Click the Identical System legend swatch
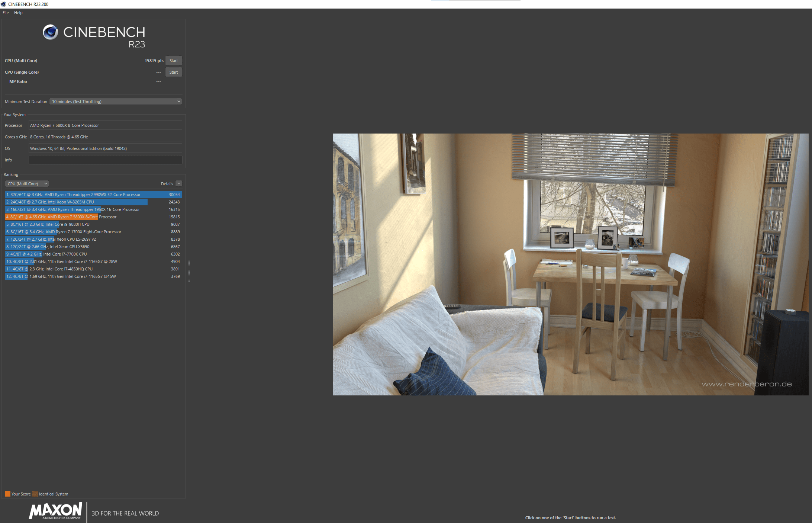The width and height of the screenshot is (812, 523). [35, 494]
